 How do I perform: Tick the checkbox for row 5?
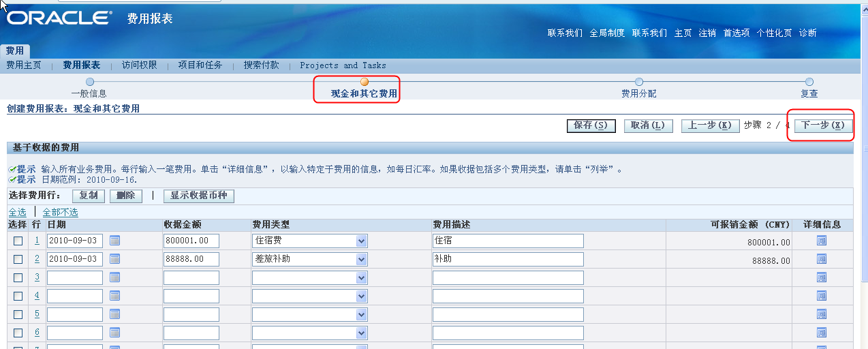tap(18, 314)
